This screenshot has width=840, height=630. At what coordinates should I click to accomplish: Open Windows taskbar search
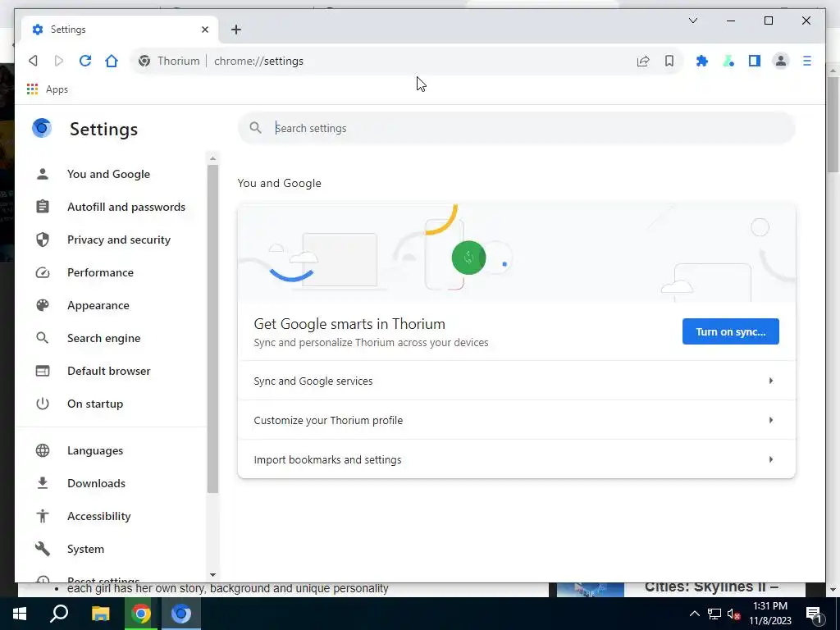[x=59, y=614]
